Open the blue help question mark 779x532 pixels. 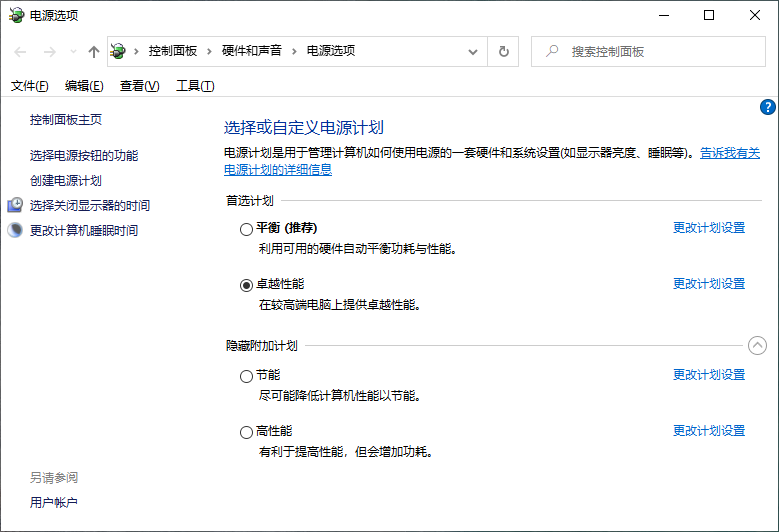pyautogui.click(x=768, y=107)
